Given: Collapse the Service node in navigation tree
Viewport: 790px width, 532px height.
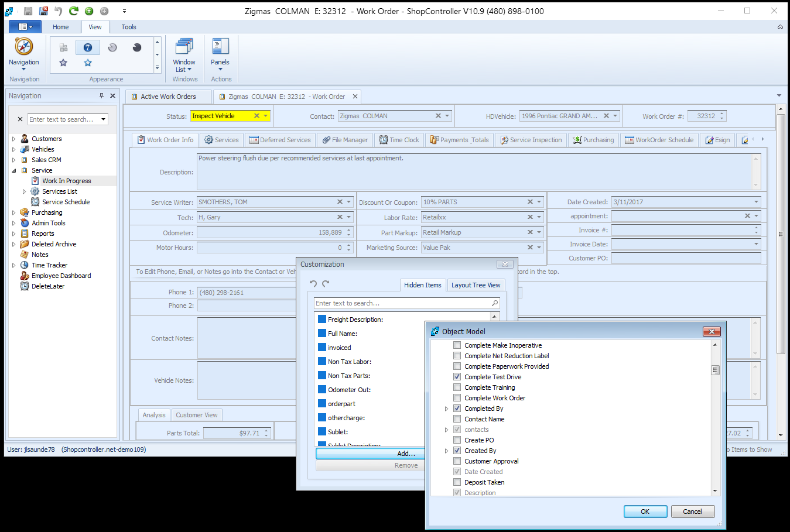Looking at the screenshot, I should [x=13, y=170].
